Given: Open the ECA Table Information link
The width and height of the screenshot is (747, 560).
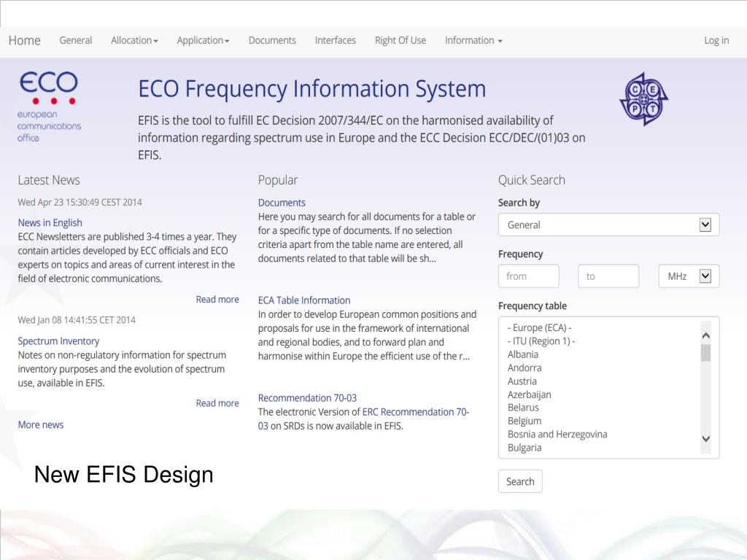Looking at the screenshot, I should point(304,300).
